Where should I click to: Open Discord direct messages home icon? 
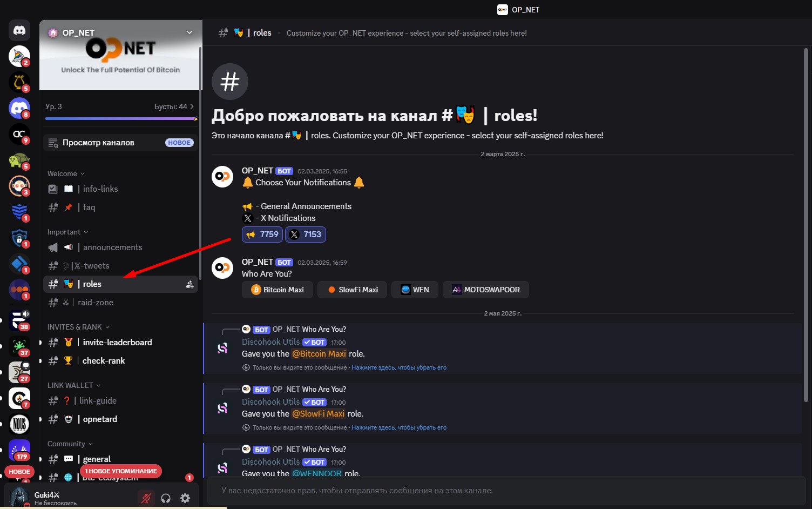(x=19, y=30)
